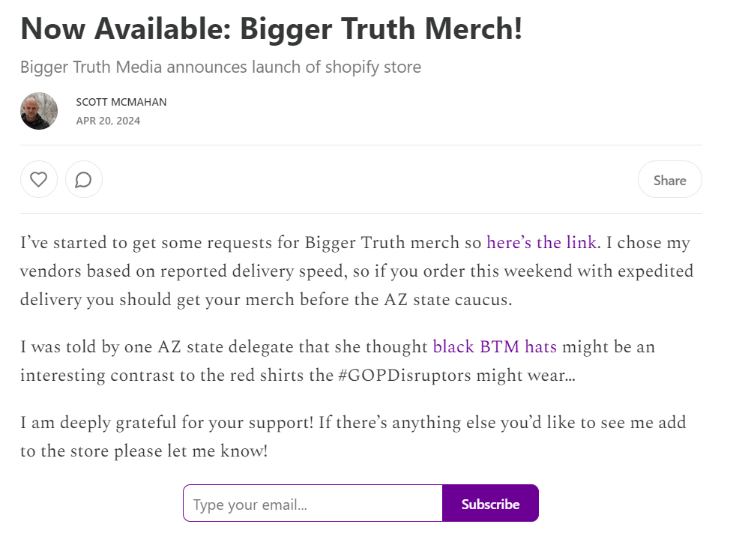Screen dimensions: 742x560
Task: Focus the "Type your email..." field
Action: point(313,503)
